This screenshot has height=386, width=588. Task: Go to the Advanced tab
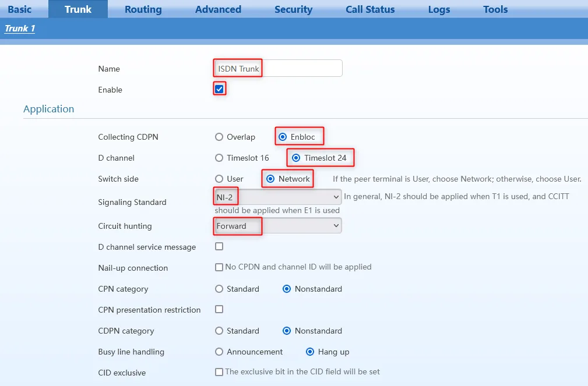point(219,9)
